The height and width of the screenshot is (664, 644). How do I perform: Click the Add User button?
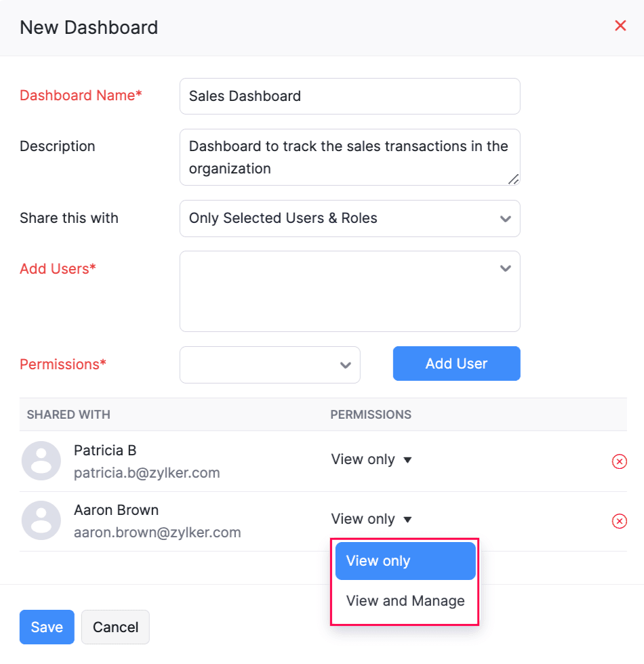point(456,363)
